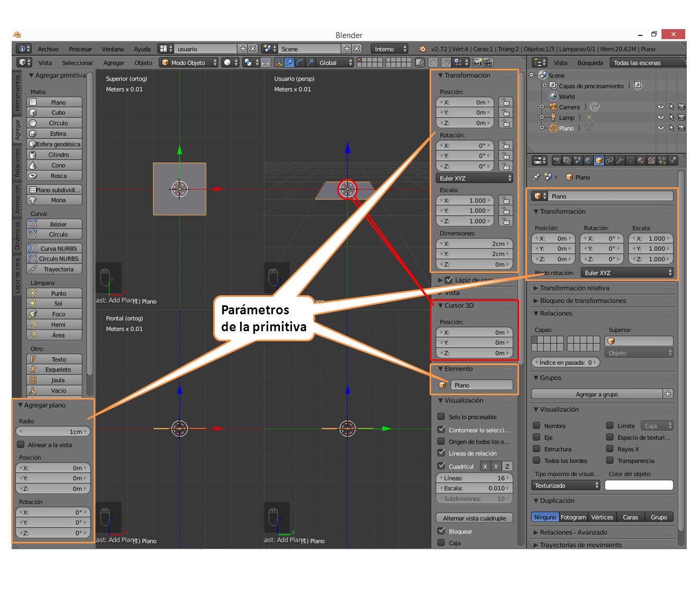Add a Bézier curve
The width and height of the screenshot is (700, 600).
pos(55,224)
